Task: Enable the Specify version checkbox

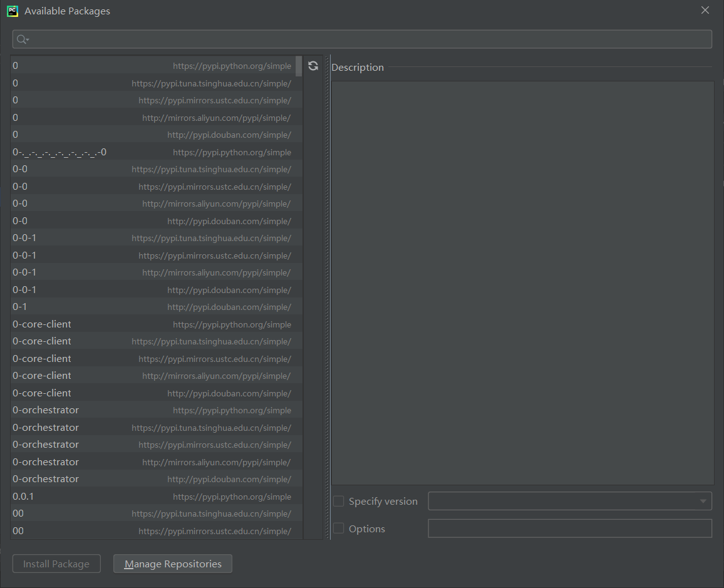Action: pyautogui.click(x=338, y=501)
